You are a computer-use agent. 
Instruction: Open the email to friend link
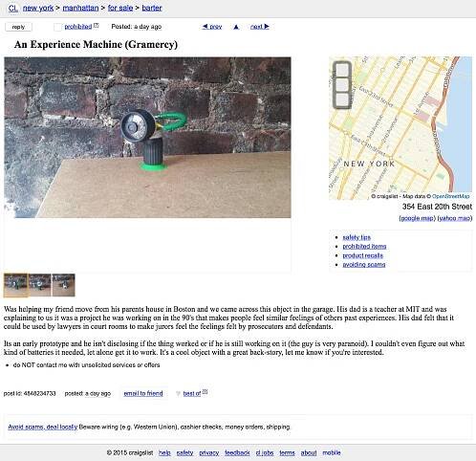(143, 393)
